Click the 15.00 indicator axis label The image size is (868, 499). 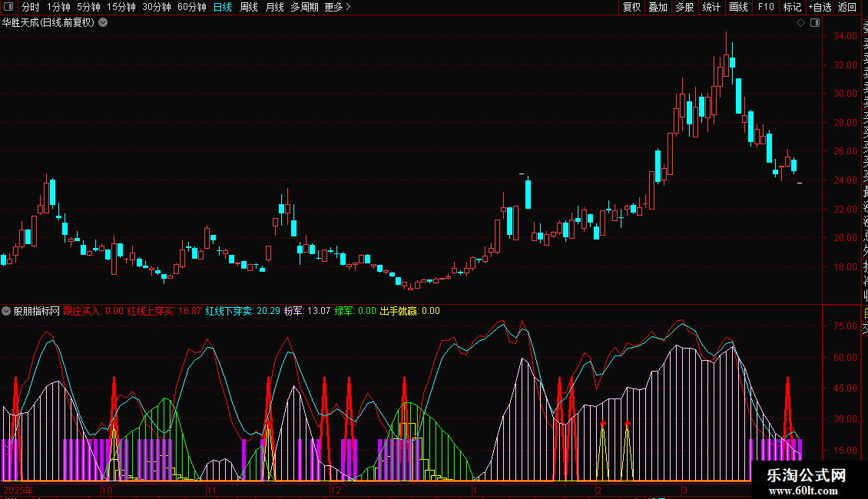845,451
